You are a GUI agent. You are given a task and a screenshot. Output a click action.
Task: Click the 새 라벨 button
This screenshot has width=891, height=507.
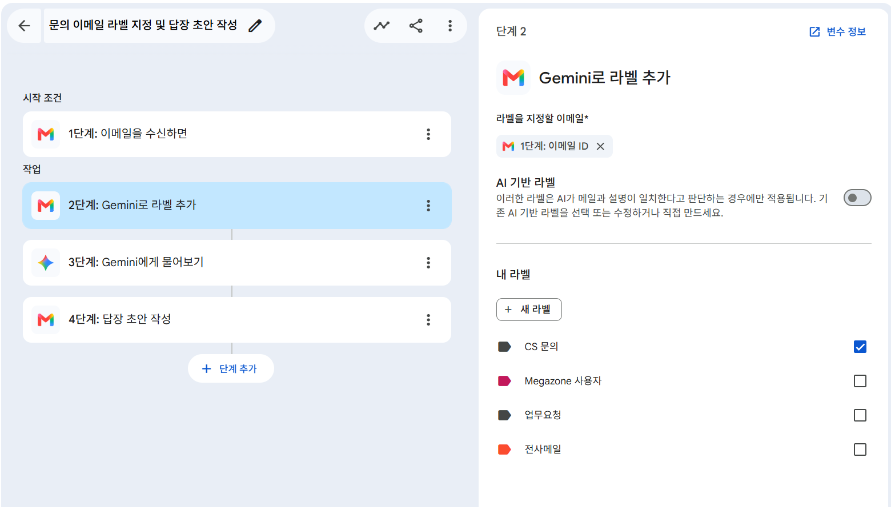(x=528, y=310)
